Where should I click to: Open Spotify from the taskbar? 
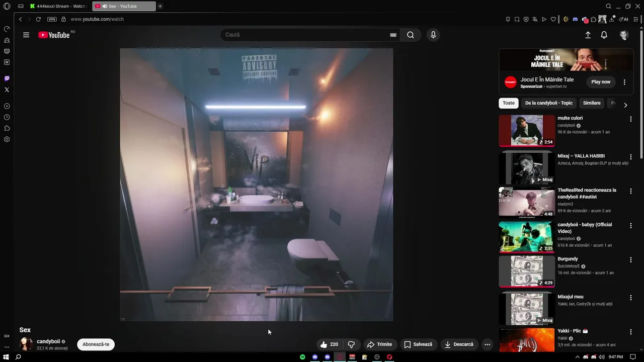[302, 357]
